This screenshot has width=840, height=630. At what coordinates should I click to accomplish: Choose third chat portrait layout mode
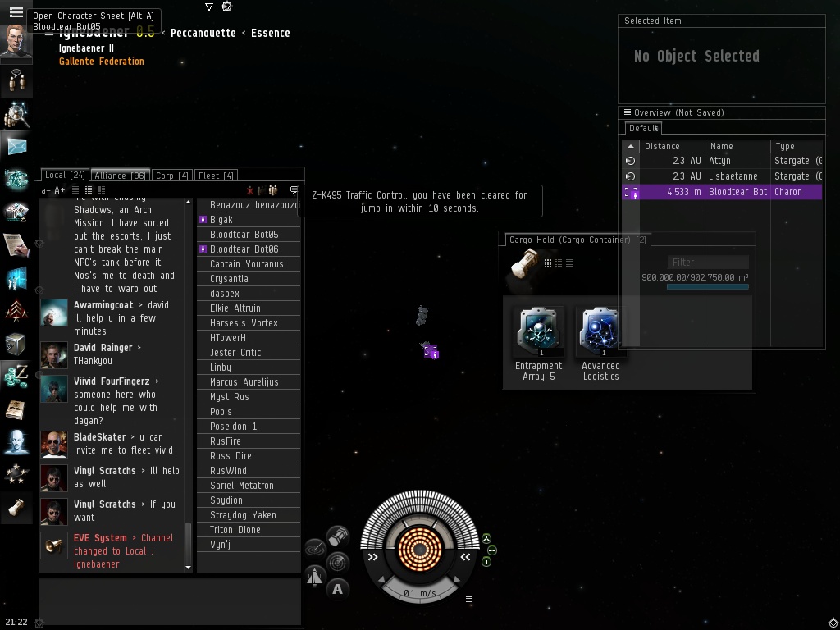pyautogui.click(x=102, y=190)
